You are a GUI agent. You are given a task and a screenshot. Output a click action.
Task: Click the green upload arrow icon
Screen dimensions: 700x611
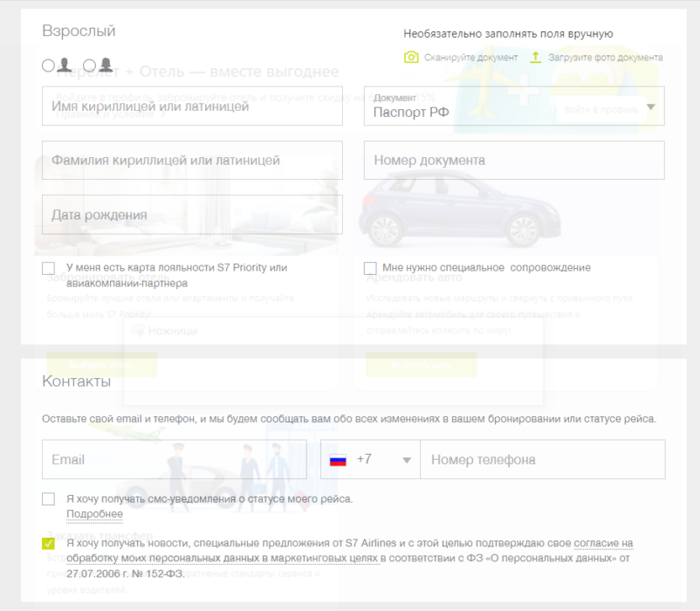pos(536,58)
